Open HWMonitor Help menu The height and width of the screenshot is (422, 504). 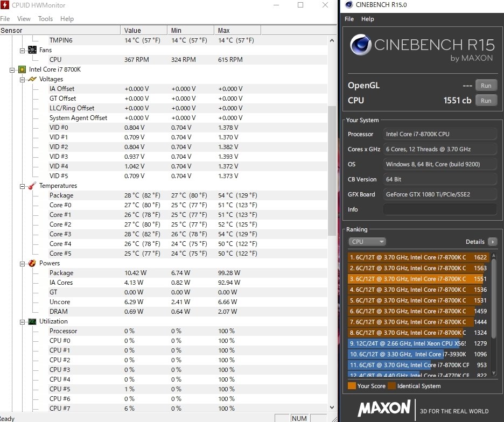pyautogui.click(x=67, y=19)
